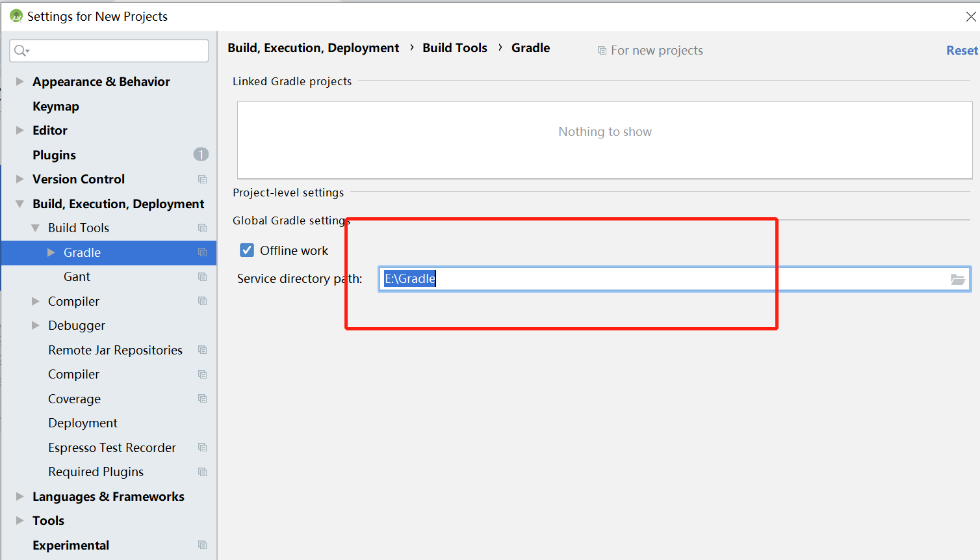Uncheck the Offline work checkbox
Screen dimensions: 980x560
coord(246,250)
